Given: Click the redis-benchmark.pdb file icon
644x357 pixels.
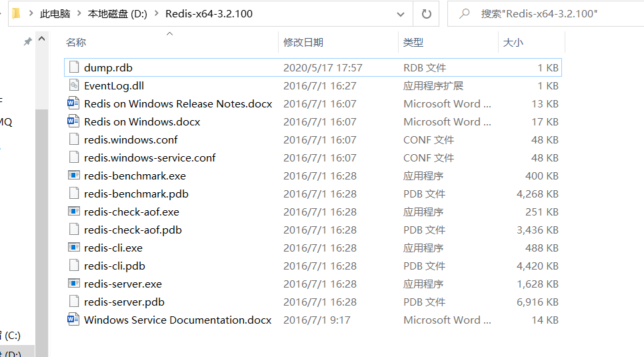Looking at the screenshot, I should coord(74,194).
